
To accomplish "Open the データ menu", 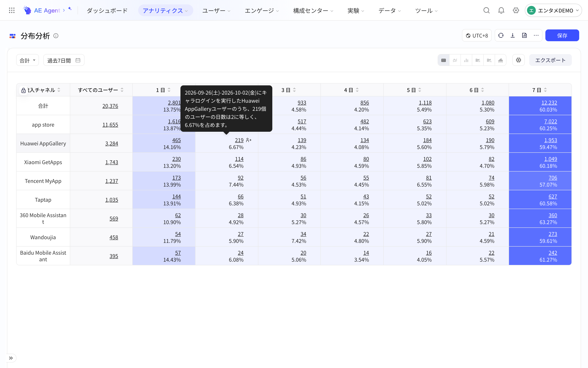I will (390, 10).
